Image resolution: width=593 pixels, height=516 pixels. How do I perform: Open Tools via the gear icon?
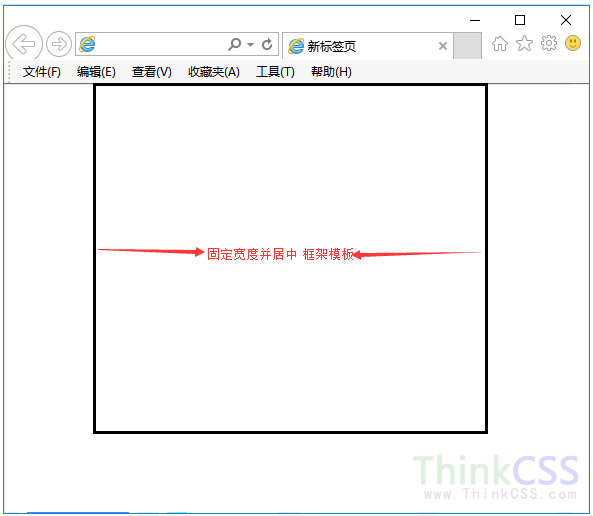(x=549, y=43)
